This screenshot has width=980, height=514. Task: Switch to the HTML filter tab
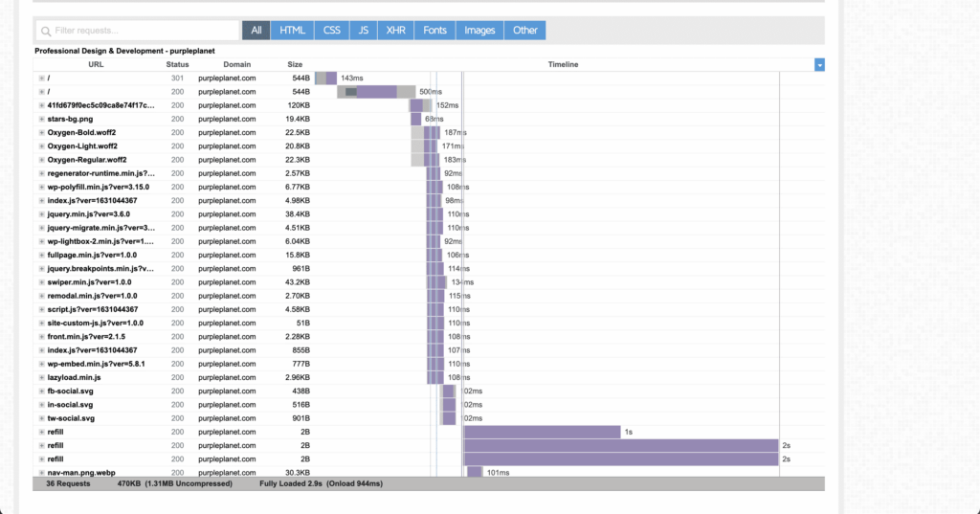point(292,31)
